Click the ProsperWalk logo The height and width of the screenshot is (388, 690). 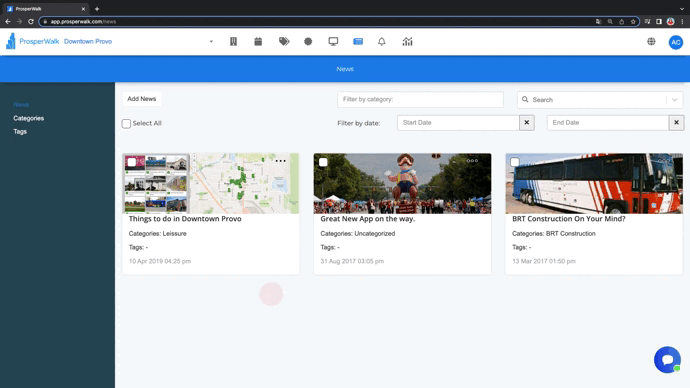pyautogui.click(x=33, y=41)
